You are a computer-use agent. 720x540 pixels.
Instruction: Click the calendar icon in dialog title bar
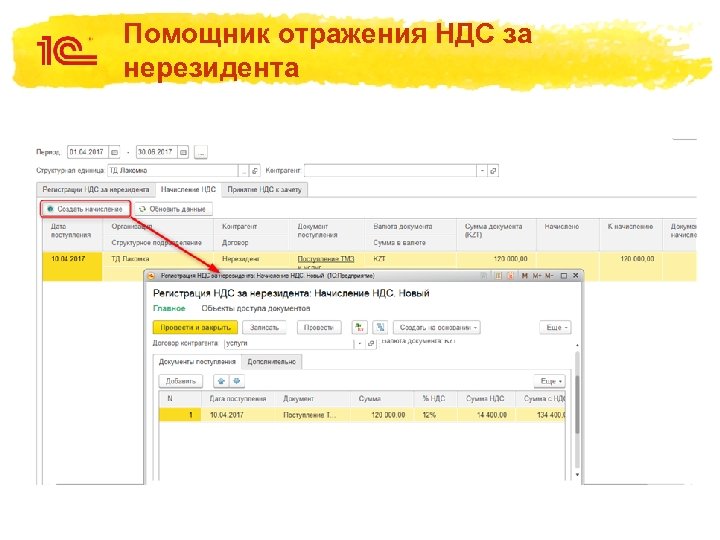[x=510, y=276]
